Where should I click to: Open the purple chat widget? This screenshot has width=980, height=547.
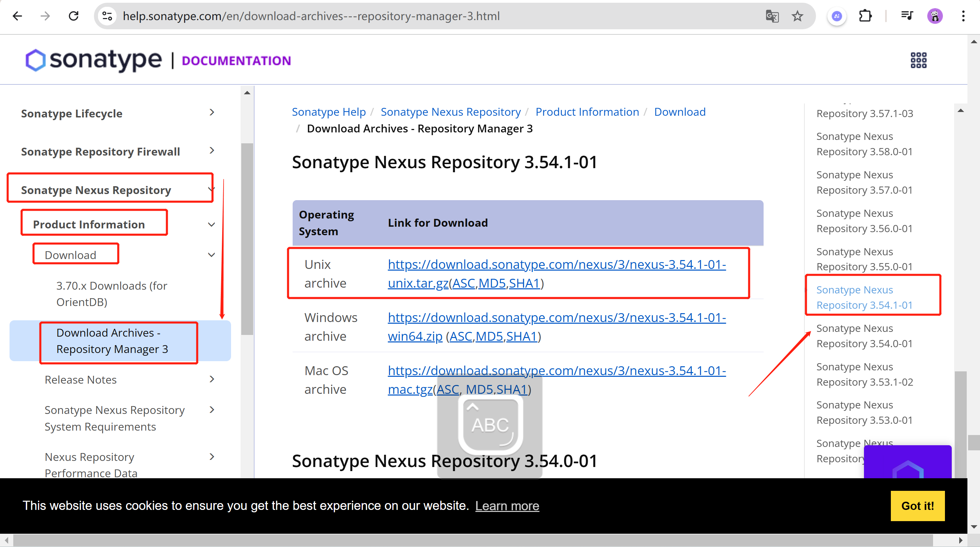click(907, 462)
